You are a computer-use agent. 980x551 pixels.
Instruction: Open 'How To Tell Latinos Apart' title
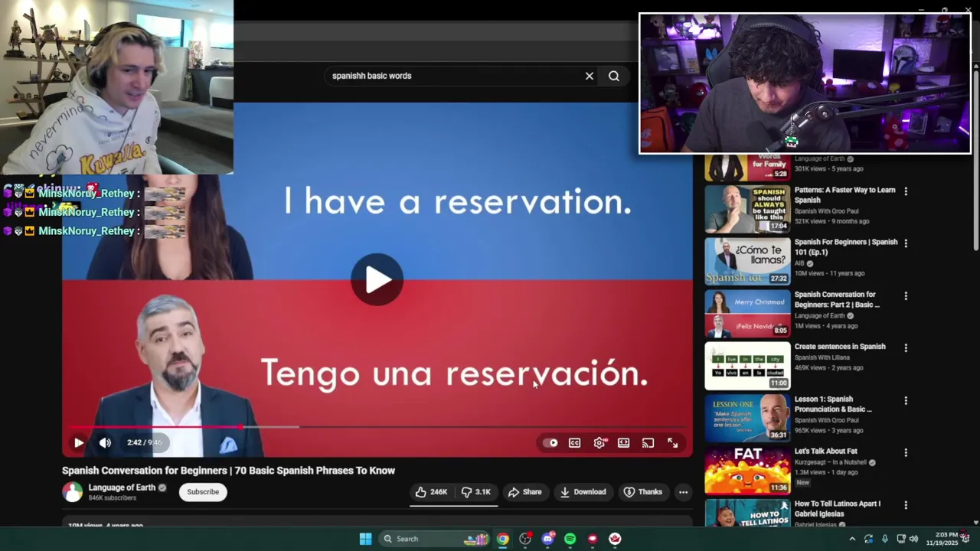[x=838, y=509]
